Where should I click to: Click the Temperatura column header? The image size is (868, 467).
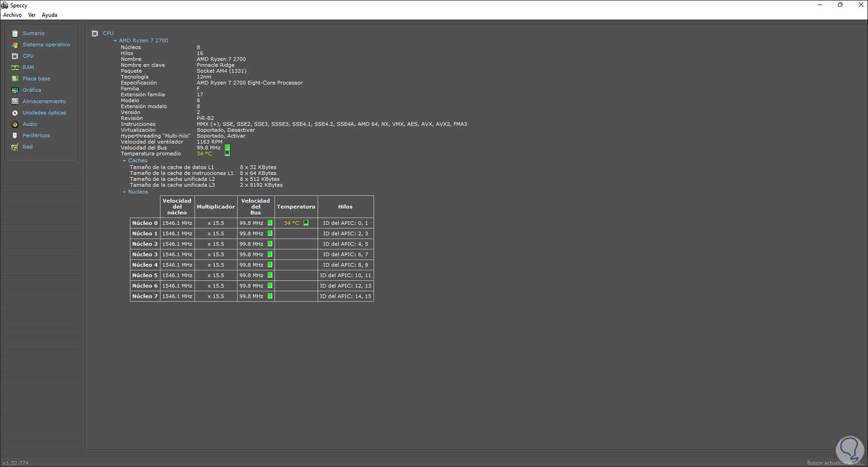[296, 207]
